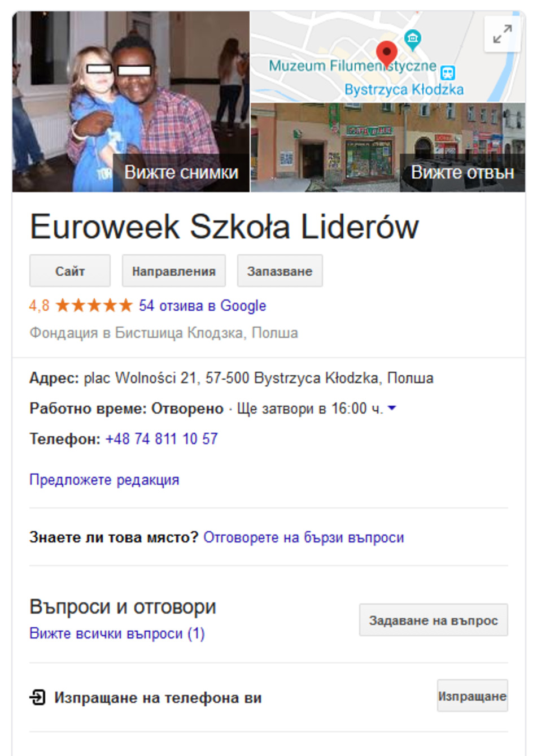
Task: Click the Muzeum Filumenistyczne museum marker icon
Action: coord(413,39)
